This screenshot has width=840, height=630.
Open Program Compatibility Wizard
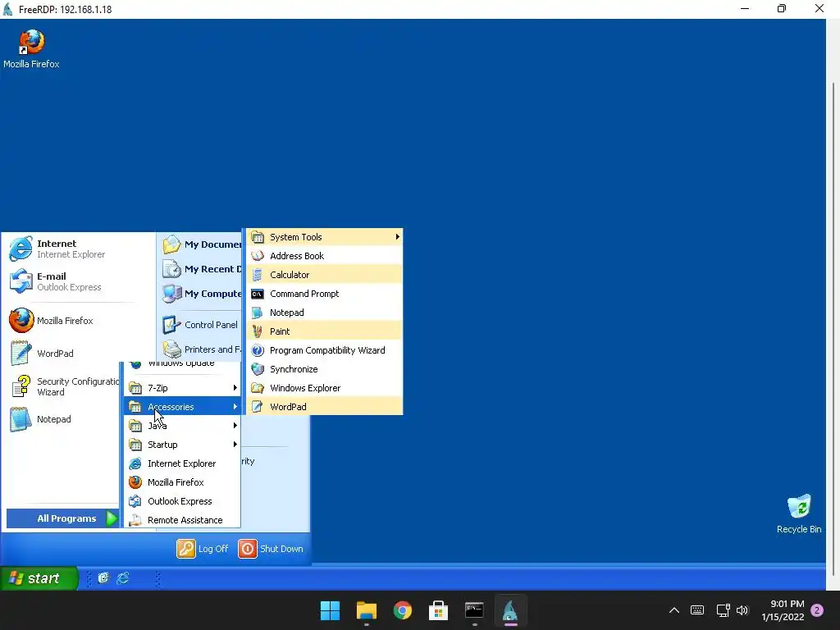coord(325,350)
